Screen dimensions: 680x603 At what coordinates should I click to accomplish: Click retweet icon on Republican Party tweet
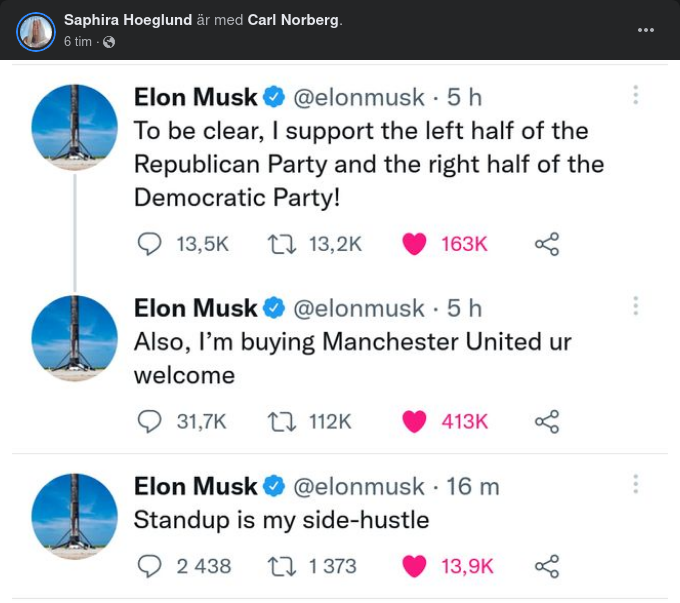coord(282,243)
